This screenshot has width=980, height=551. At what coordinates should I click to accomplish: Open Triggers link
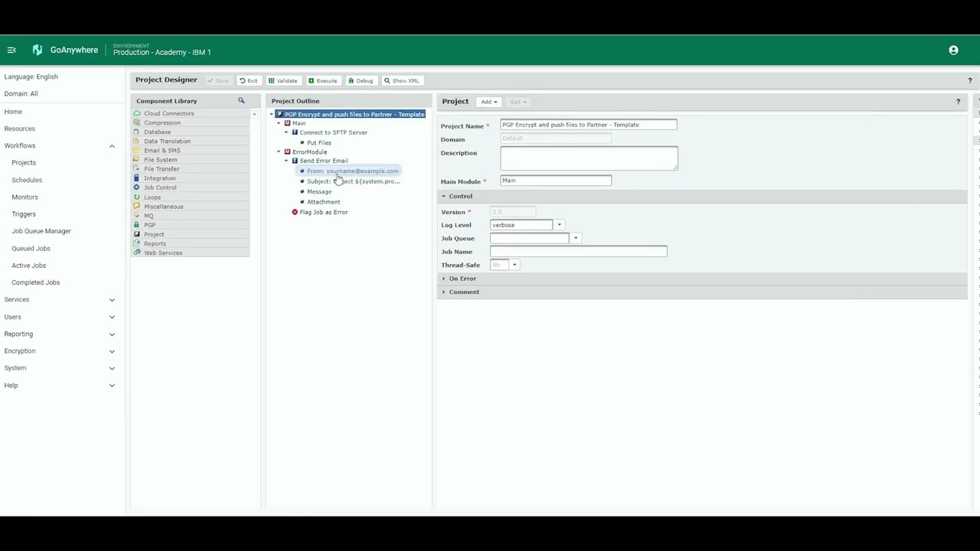(x=24, y=214)
